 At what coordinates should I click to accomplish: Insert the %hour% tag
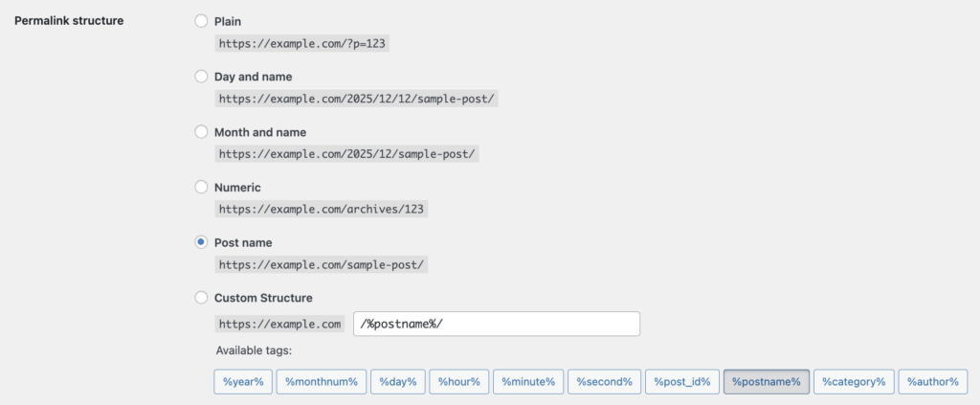click(458, 382)
